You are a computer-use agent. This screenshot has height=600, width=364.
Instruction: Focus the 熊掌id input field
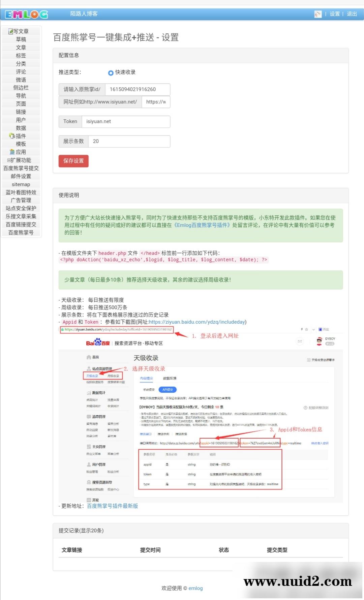pyautogui.click(x=138, y=89)
